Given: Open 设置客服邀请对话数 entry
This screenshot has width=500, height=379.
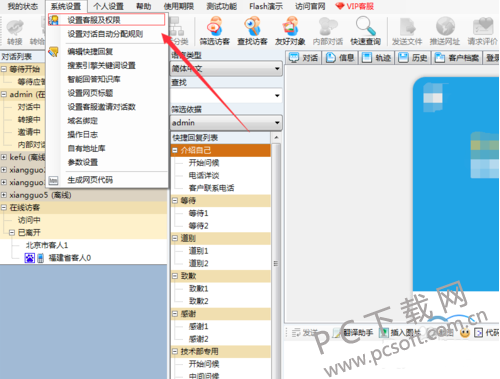Looking at the screenshot, I should click(x=101, y=107).
